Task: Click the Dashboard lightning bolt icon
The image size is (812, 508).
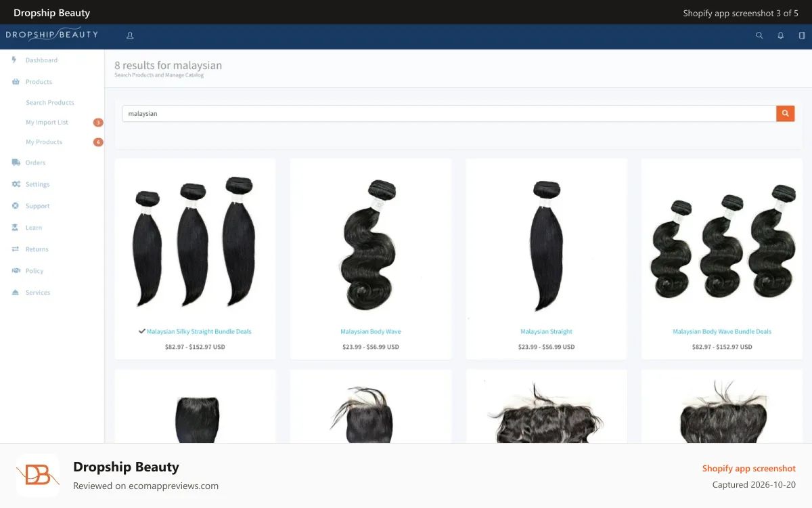Action: point(15,60)
